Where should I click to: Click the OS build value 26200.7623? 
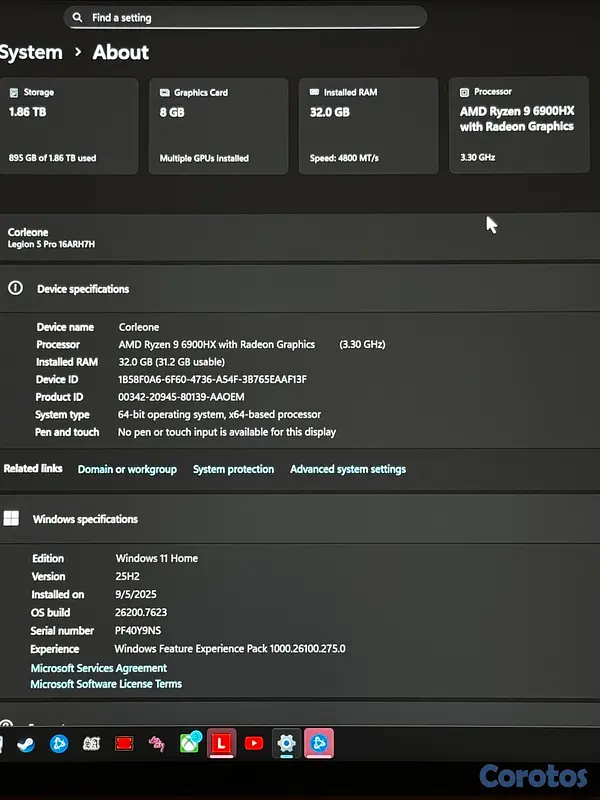coord(141,612)
